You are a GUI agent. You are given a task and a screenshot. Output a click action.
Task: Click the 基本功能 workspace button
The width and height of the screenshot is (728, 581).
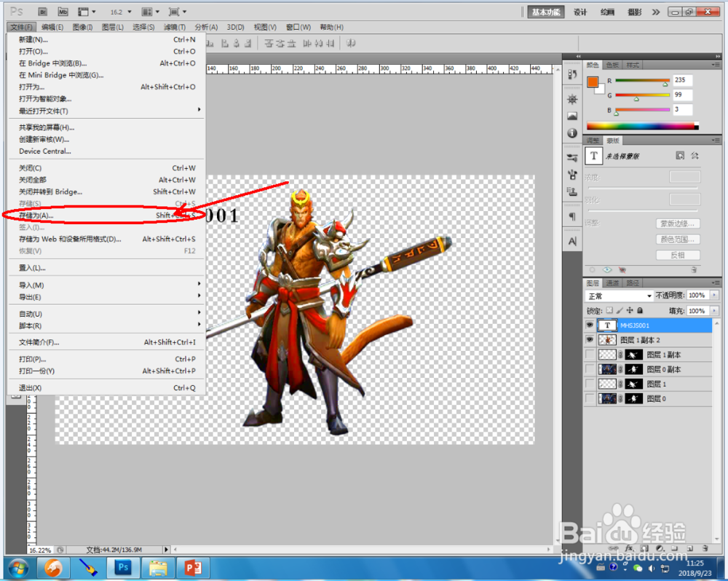point(546,12)
